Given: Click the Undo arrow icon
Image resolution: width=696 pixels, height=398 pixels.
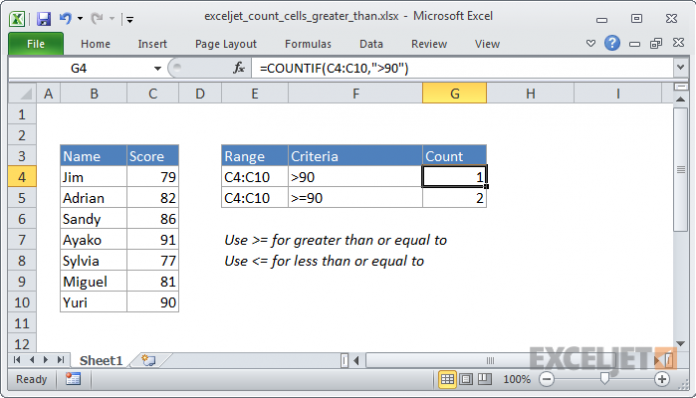Looking at the screenshot, I should coord(66,18).
